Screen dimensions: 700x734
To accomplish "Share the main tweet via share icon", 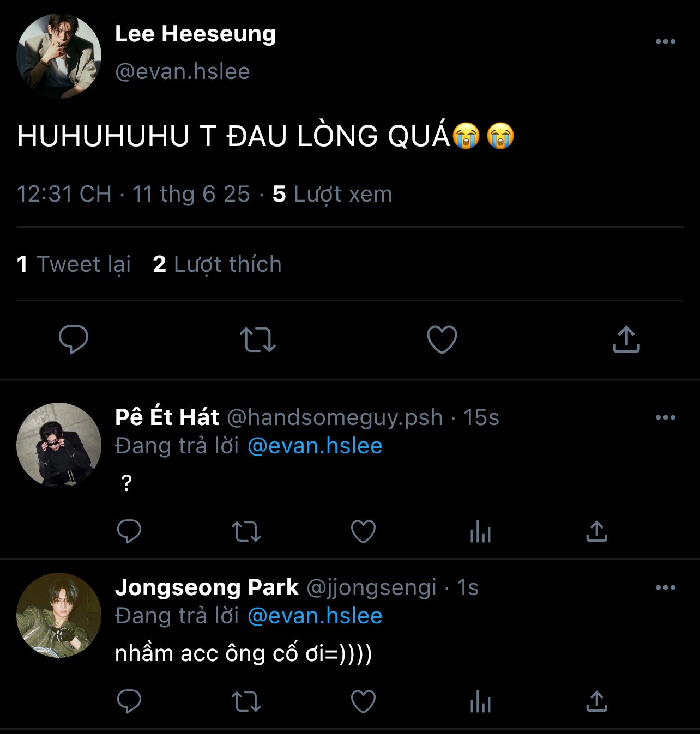I will 626,339.
